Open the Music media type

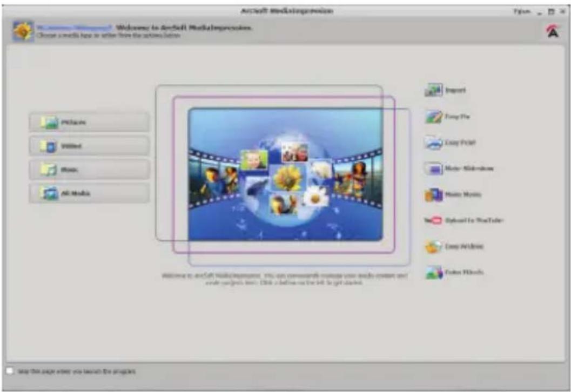[x=89, y=170]
